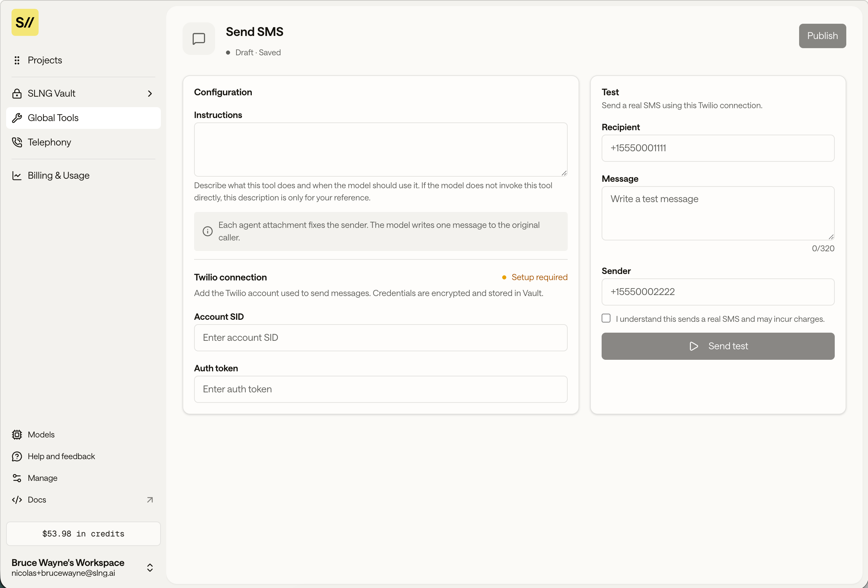Click the nicolas+brucewayne@slng.ai email text

(x=63, y=573)
